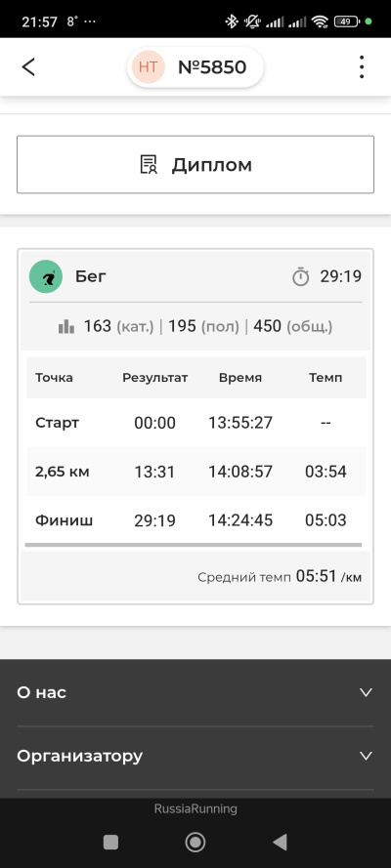This screenshot has width=391, height=868.
Task: Select the 2,65 км checkpoint row
Action: [x=196, y=472]
